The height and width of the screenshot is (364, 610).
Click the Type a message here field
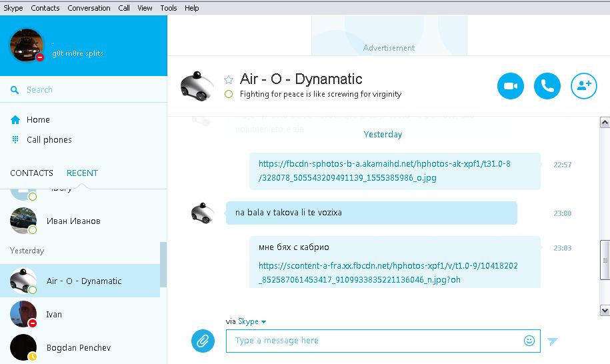pos(383,341)
